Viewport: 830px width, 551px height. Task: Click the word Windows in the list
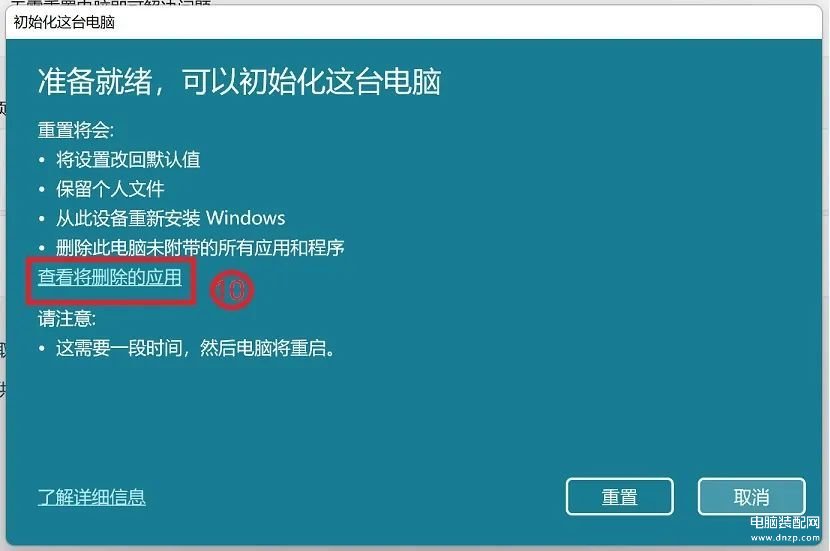click(x=246, y=218)
